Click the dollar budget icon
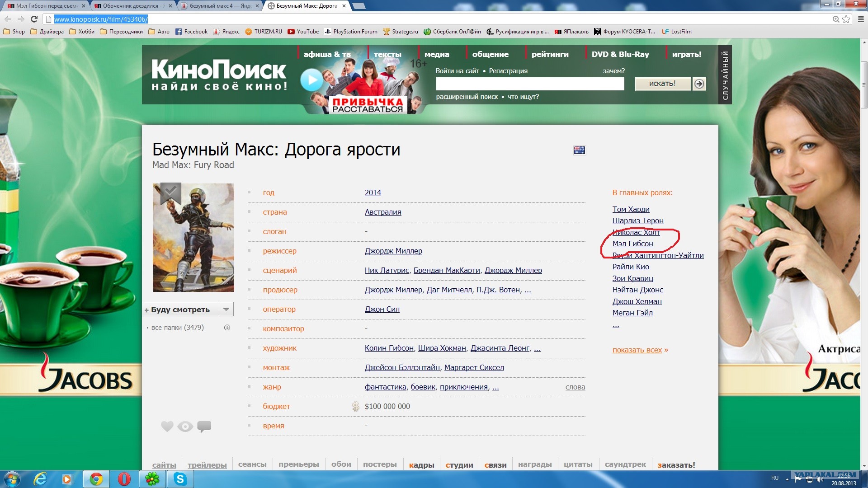 pyautogui.click(x=356, y=406)
